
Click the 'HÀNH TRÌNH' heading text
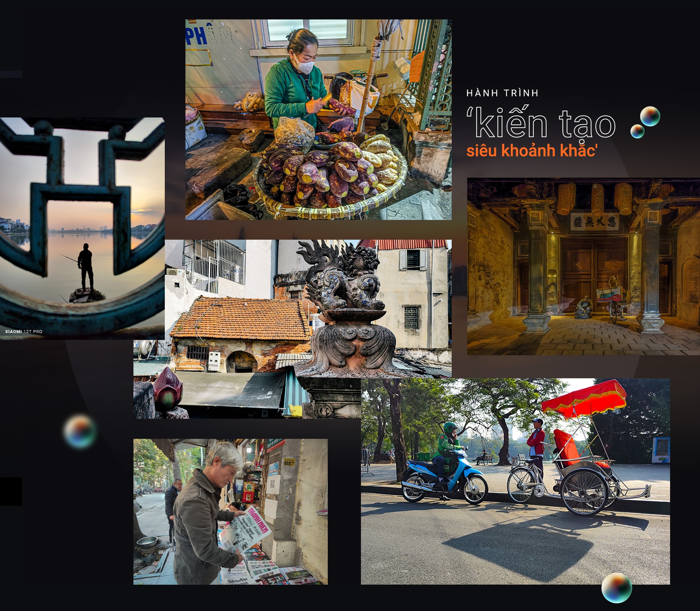(x=502, y=93)
